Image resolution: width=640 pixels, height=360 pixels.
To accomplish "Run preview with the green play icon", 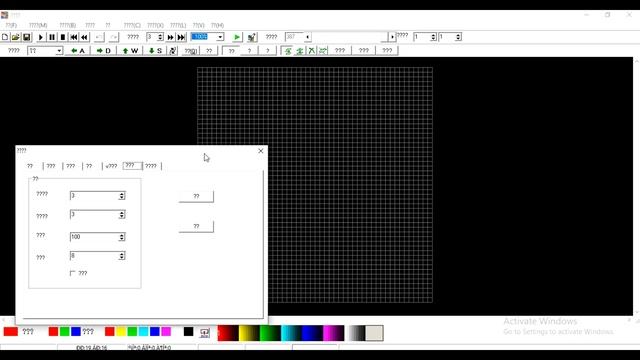I will (x=237, y=37).
